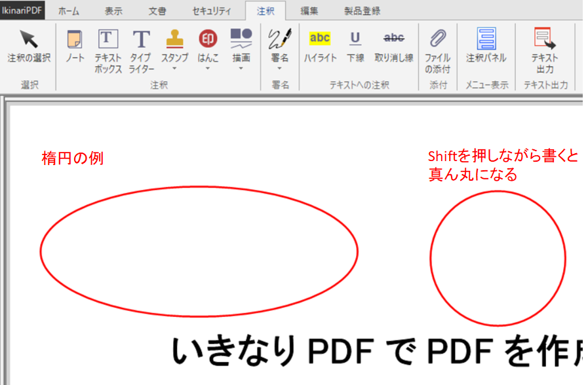Apply ハイライト to selected text
This screenshot has width=588, height=385.
pyautogui.click(x=320, y=46)
